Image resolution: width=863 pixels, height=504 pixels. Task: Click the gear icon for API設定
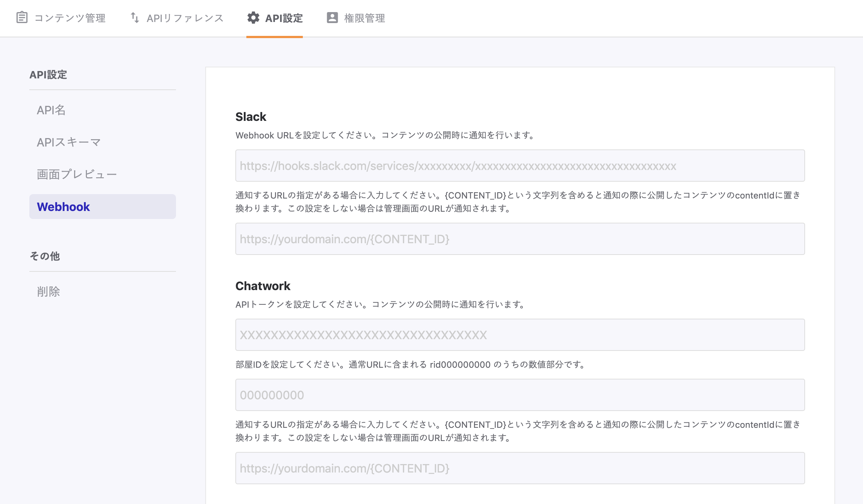(x=253, y=18)
